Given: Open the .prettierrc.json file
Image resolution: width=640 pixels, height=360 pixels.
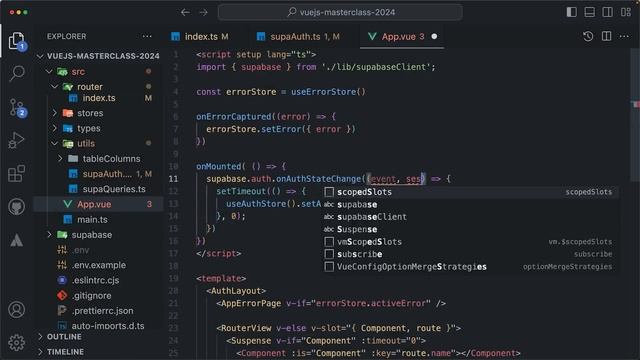Looking at the screenshot, I should [x=98, y=311].
